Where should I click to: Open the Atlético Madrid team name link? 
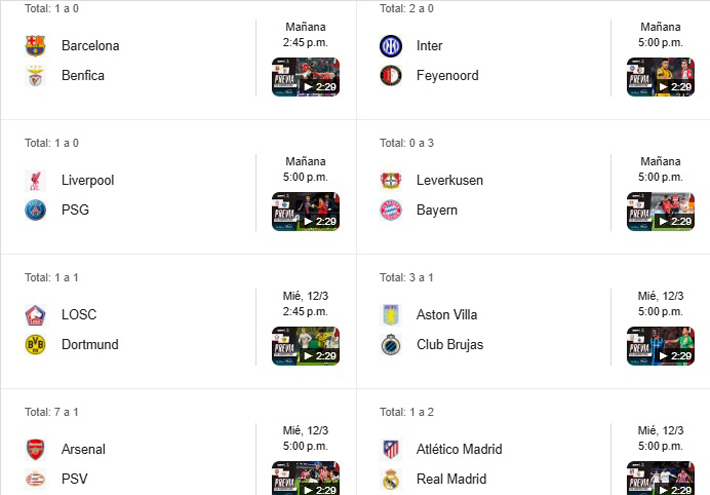(459, 449)
